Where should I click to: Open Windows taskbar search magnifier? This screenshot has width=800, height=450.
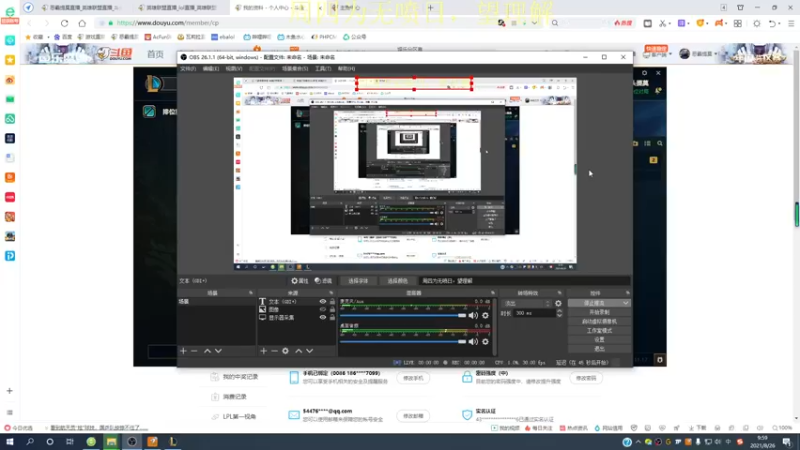click(30, 442)
